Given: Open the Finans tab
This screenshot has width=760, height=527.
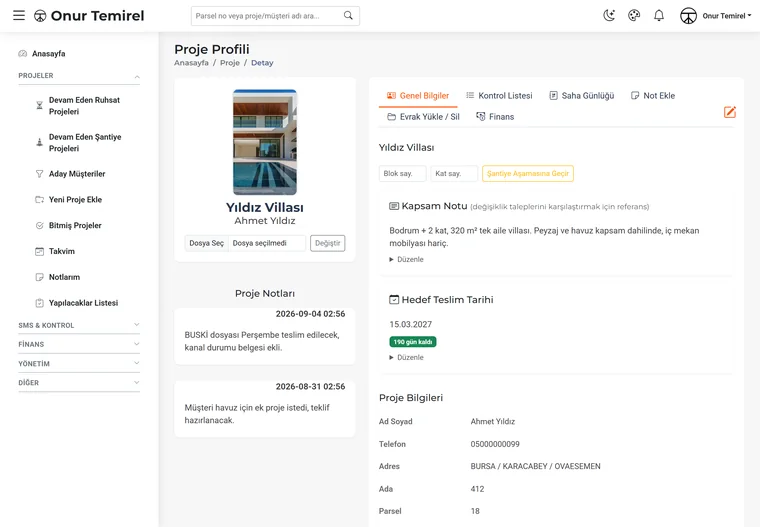Looking at the screenshot, I should [495, 117].
